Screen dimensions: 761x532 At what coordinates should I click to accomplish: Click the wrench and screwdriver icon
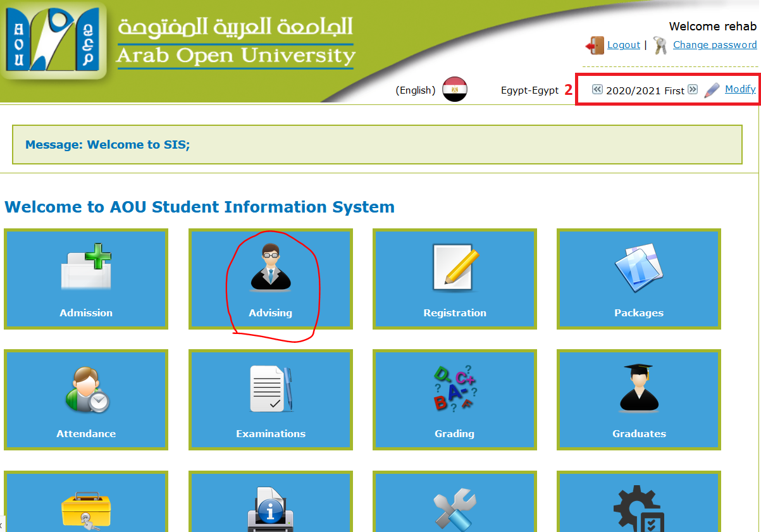(x=455, y=509)
